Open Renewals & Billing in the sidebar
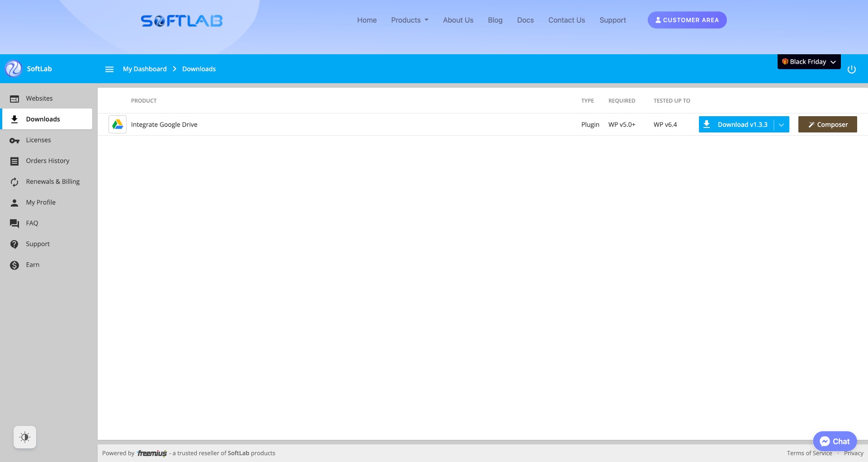868x462 pixels. point(52,181)
